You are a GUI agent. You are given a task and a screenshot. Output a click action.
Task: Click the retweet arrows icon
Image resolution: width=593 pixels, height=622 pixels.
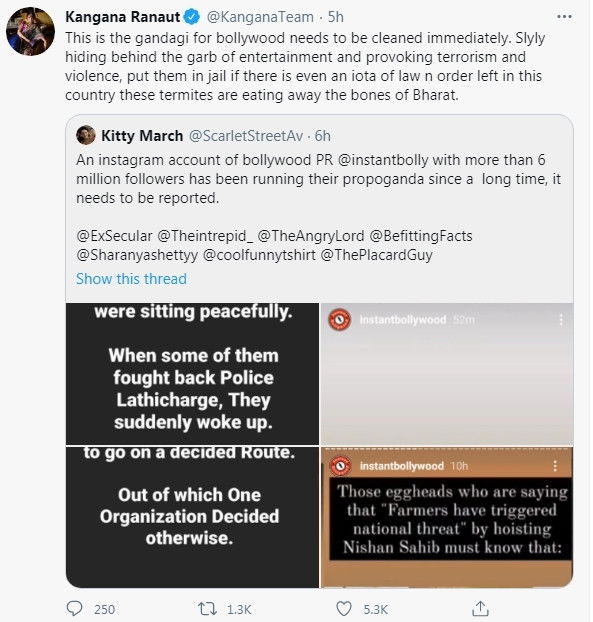[207, 609]
